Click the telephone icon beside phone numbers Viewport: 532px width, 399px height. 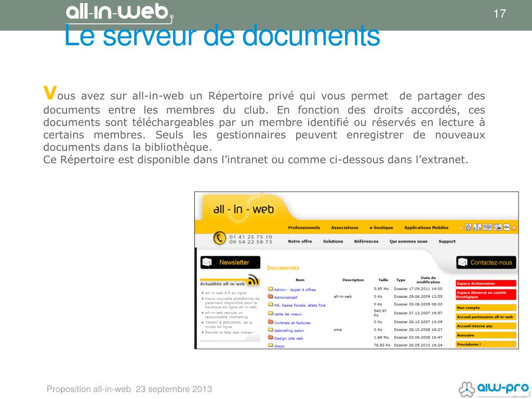[x=220, y=238]
